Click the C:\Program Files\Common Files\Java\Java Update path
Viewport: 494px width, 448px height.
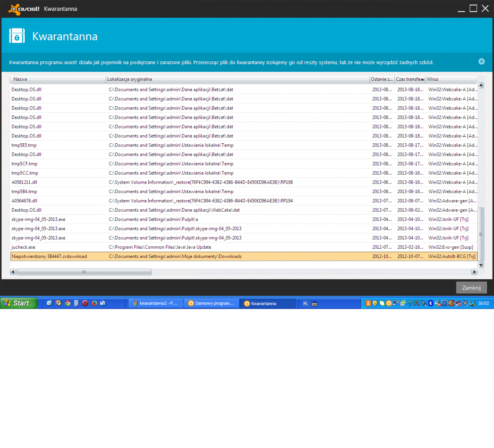(x=160, y=247)
